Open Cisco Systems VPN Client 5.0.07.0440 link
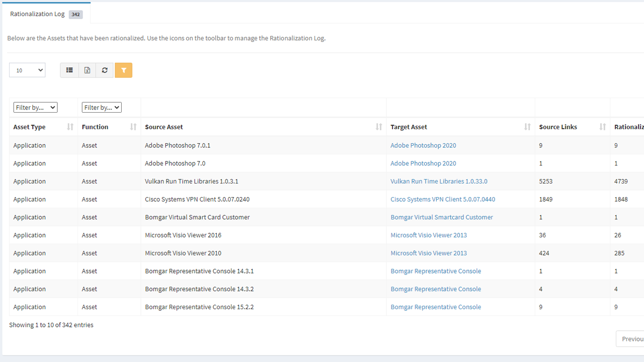This screenshot has height=362, width=644. pos(443,200)
